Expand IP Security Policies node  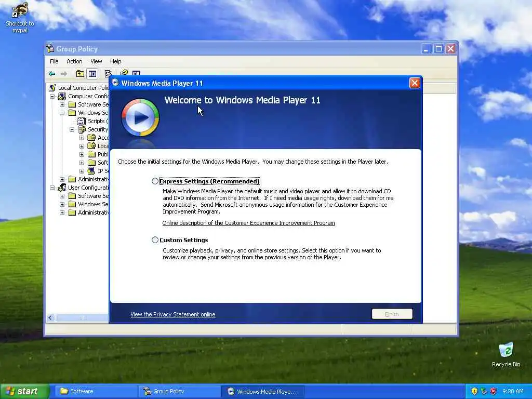point(82,171)
